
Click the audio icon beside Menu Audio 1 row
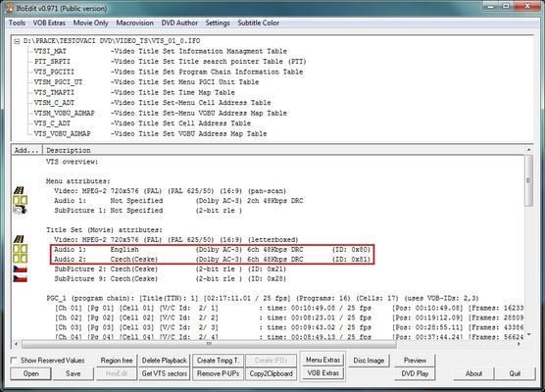(x=20, y=200)
